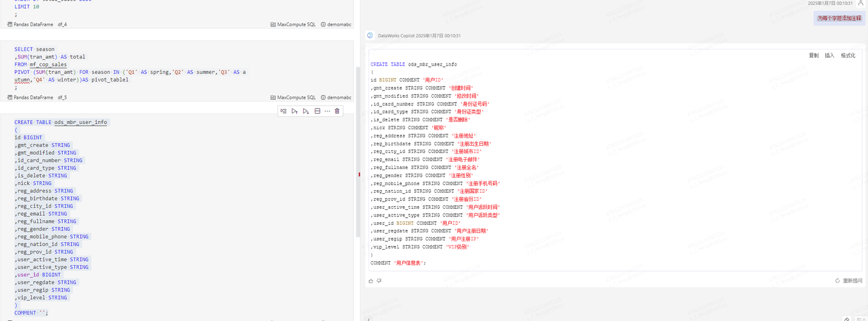Open demomabc datasource selector for df_4 cell

[336, 24]
